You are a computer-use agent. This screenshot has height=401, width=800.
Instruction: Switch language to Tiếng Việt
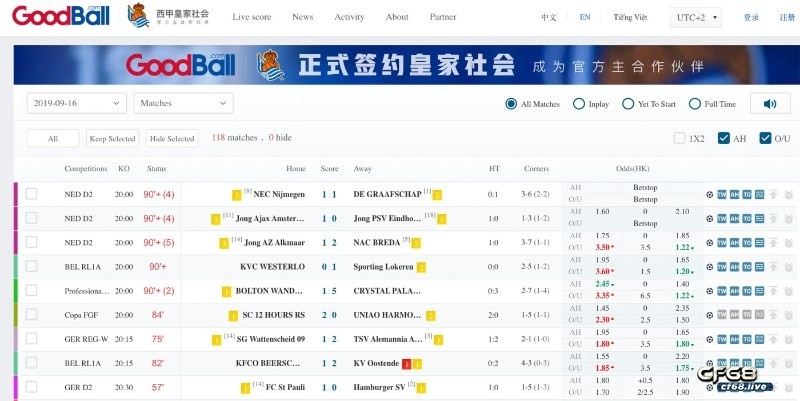coord(630,17)
